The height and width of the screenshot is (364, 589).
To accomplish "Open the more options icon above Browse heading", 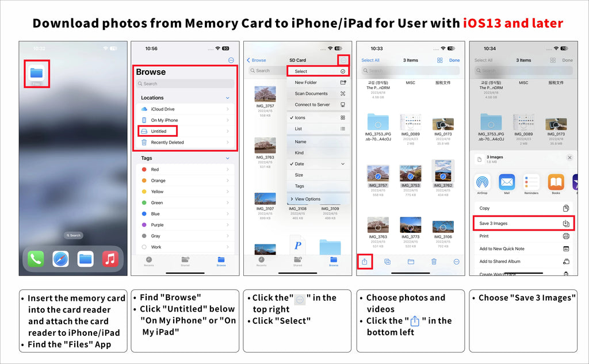I will point(231,60).
